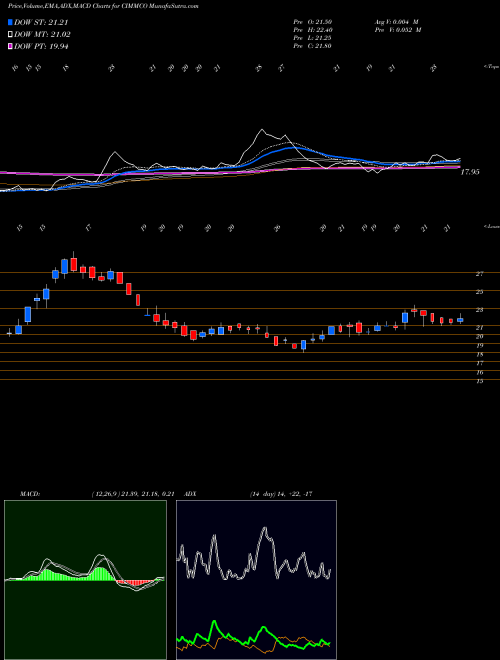Click the 'Tops' label at chart right
Image resolution: width=500 pixels, height=660 pixels.
coord(492,67)
